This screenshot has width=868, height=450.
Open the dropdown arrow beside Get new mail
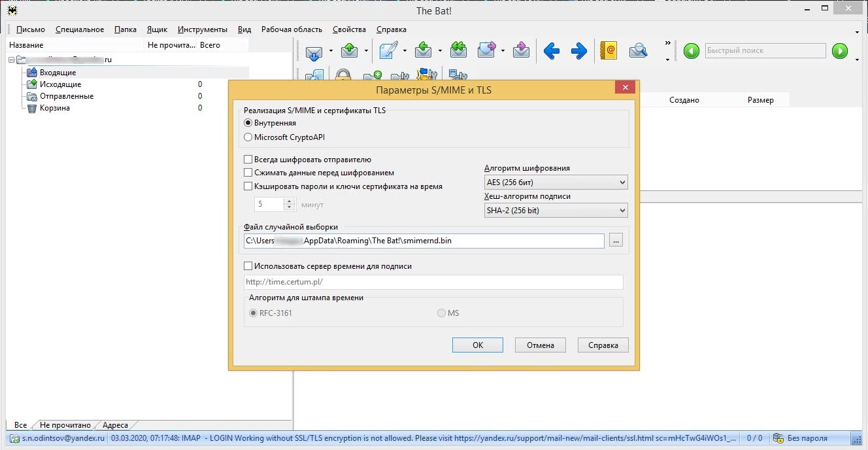(331, 51)
